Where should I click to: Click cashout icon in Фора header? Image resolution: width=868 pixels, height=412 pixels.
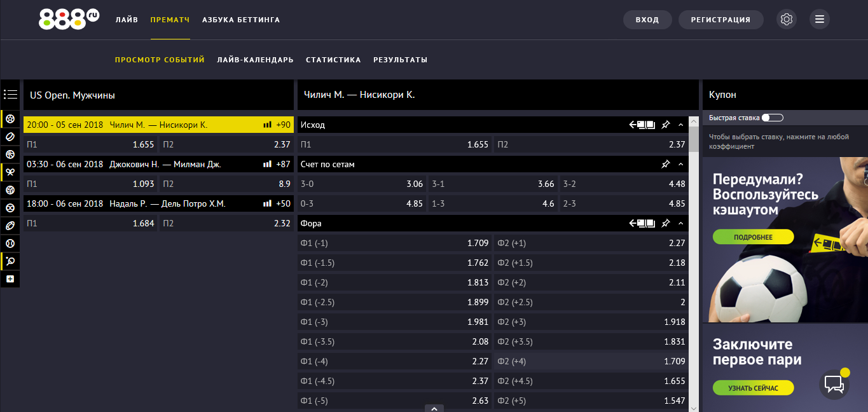tap(642, 223)
